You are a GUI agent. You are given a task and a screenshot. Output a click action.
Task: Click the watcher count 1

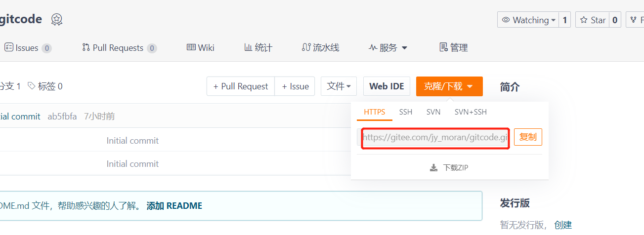[565, 20]
